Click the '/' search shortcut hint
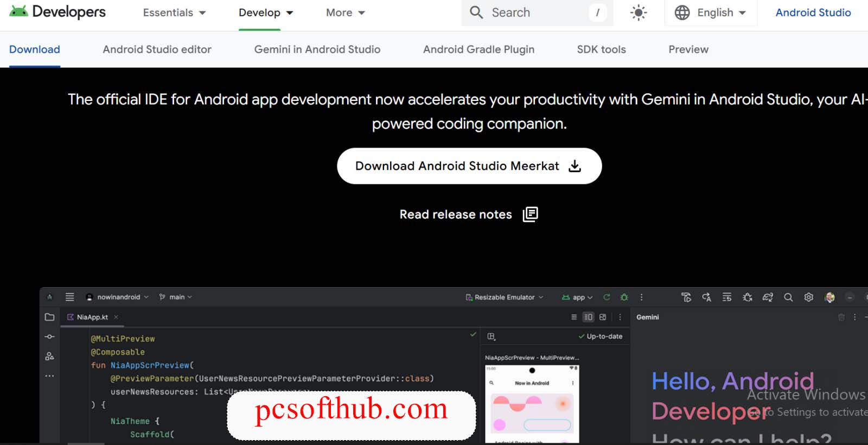Screen dimensions: 868x445 pos(597,12)
